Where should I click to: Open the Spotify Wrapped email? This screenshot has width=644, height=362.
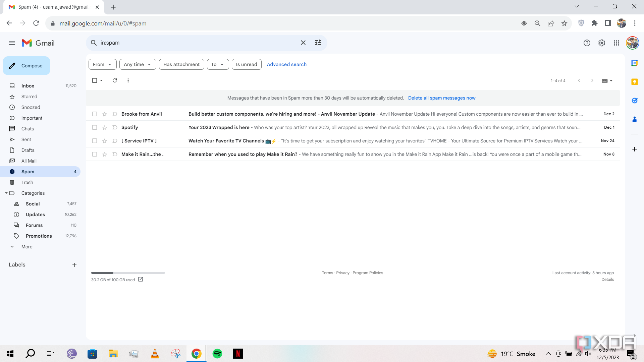tap(353, 127)
